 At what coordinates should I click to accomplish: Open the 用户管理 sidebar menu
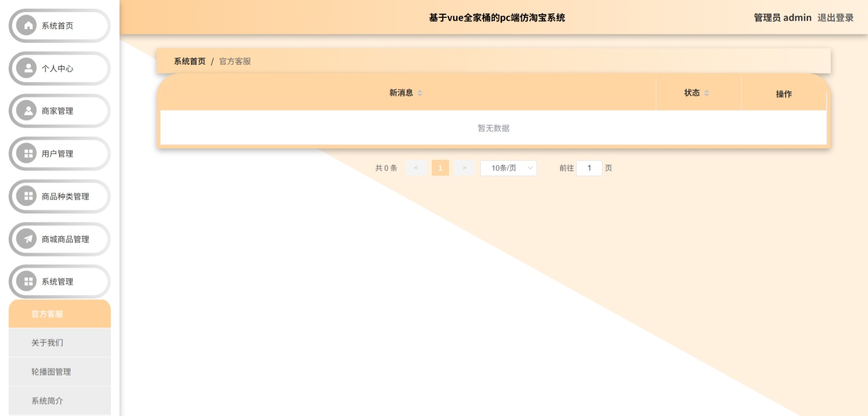60,153
